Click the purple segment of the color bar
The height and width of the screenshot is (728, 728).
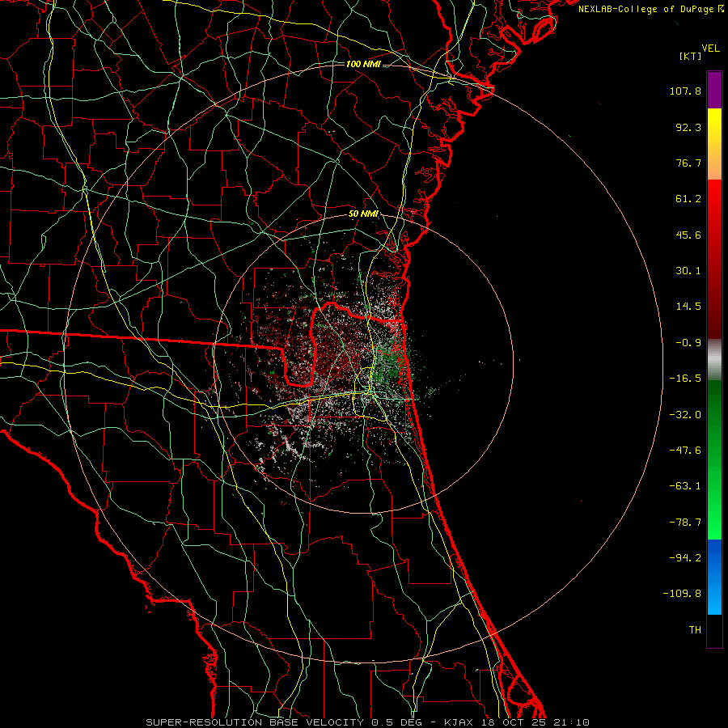pyautogui.click(x=714, y=90)
